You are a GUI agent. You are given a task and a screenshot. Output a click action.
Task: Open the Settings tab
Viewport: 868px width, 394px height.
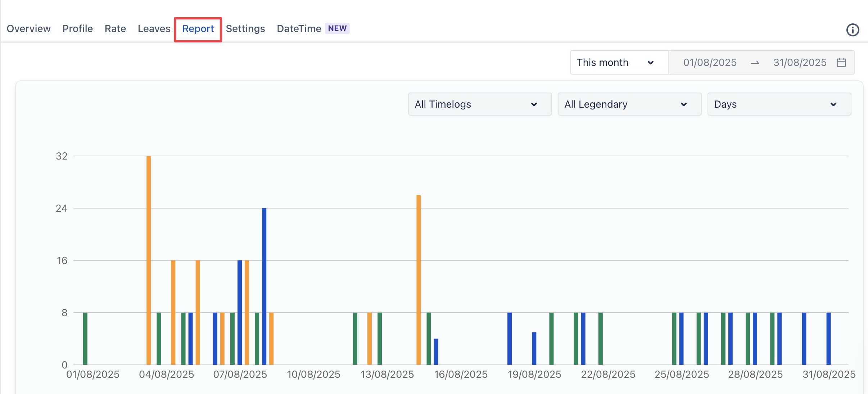tap(245, 28)
